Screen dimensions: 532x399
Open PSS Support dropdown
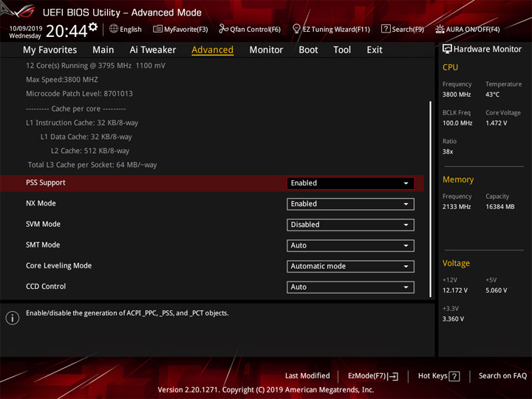350,183
